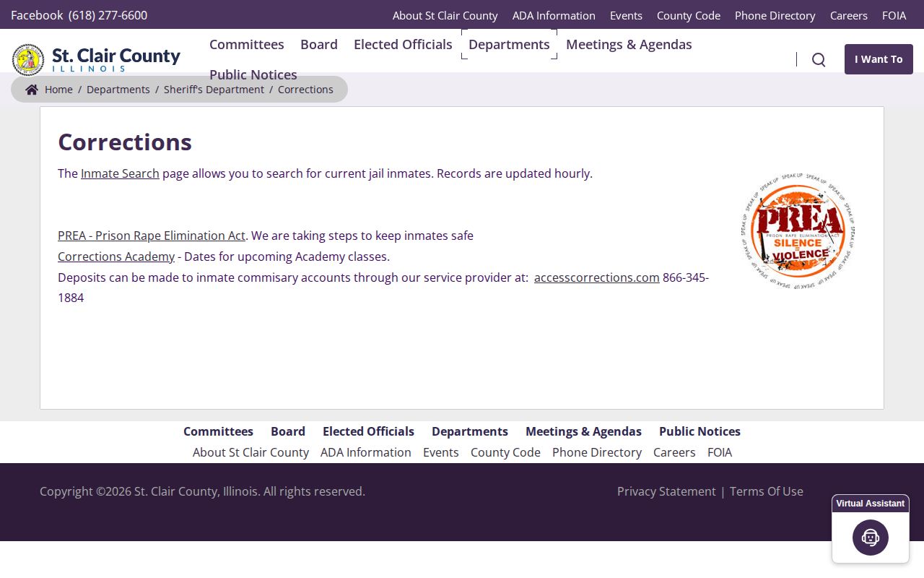Open Meetings & Agendas in top navigation
This screenshot has width=924, height=578.
click(x=629, y=44)
